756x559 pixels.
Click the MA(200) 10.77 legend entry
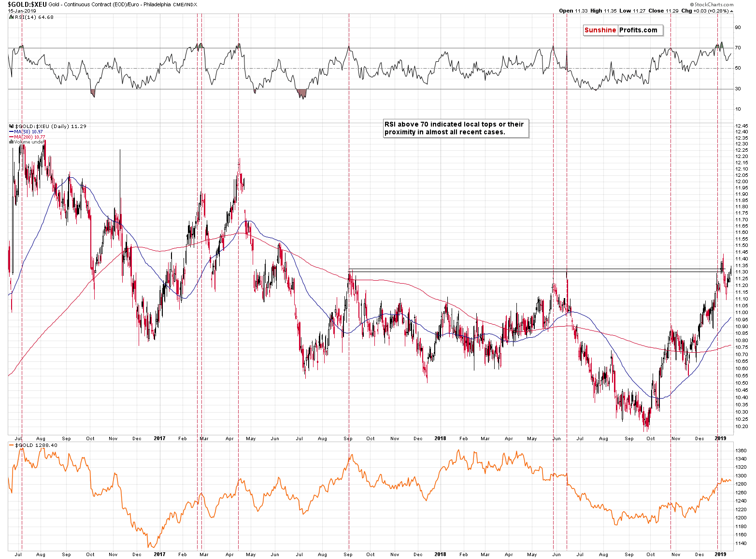(29, 137)
